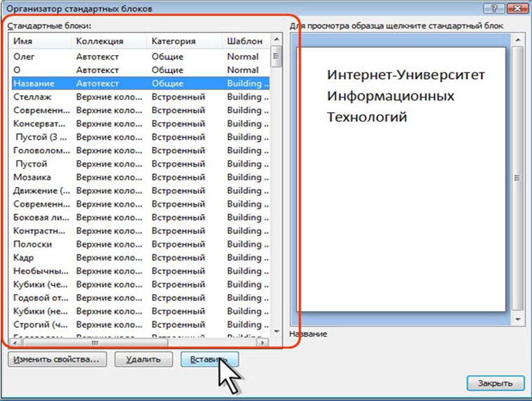Viewport: 532px width, 401px height.
Task: Sort list by Шаблон column header
Action: tap(246, 41)
